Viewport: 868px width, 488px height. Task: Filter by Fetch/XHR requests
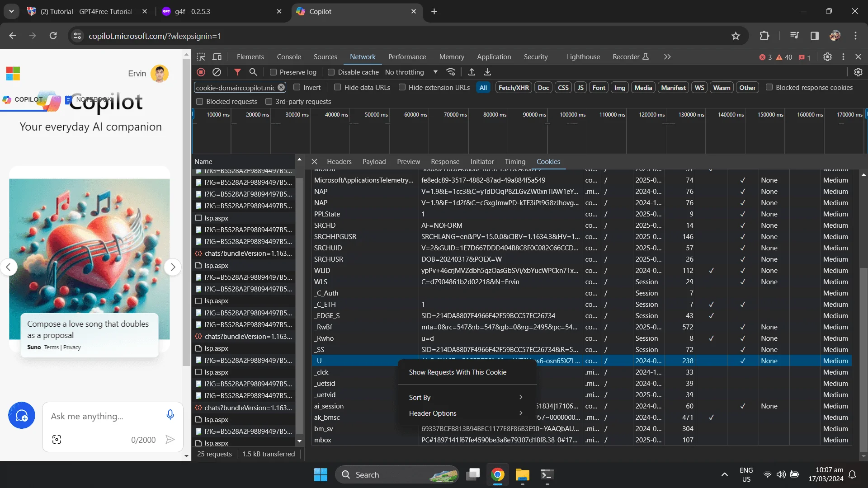pyautogui.click(x=514, y=88)
